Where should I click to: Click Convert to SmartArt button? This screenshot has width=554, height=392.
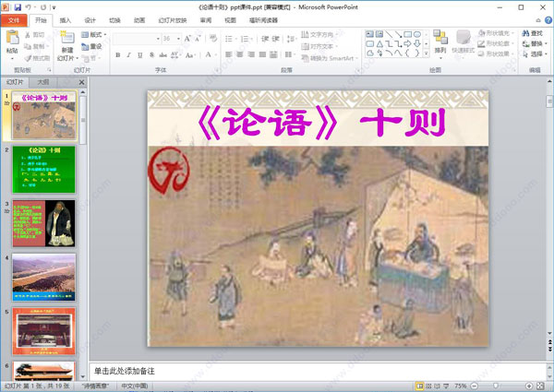[x=330, y=58]
